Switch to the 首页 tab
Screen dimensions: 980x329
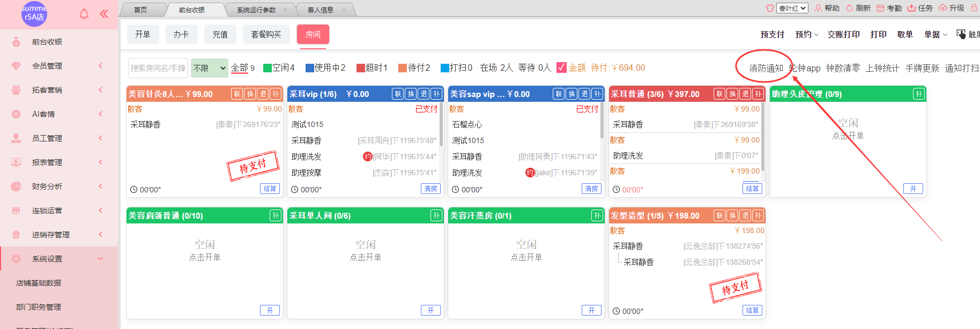tap(140, 10)
